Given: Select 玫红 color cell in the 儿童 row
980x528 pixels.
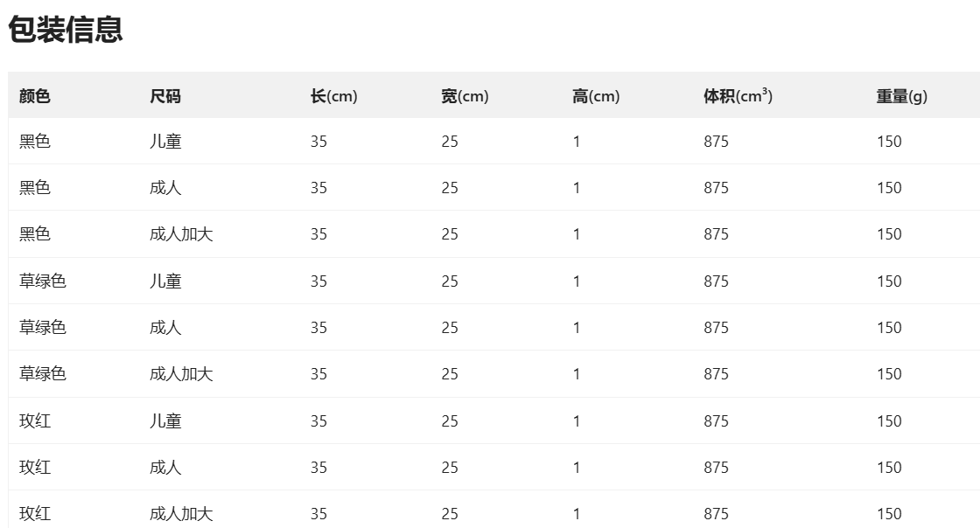Looking at the screenshot, I should point(35,421).
